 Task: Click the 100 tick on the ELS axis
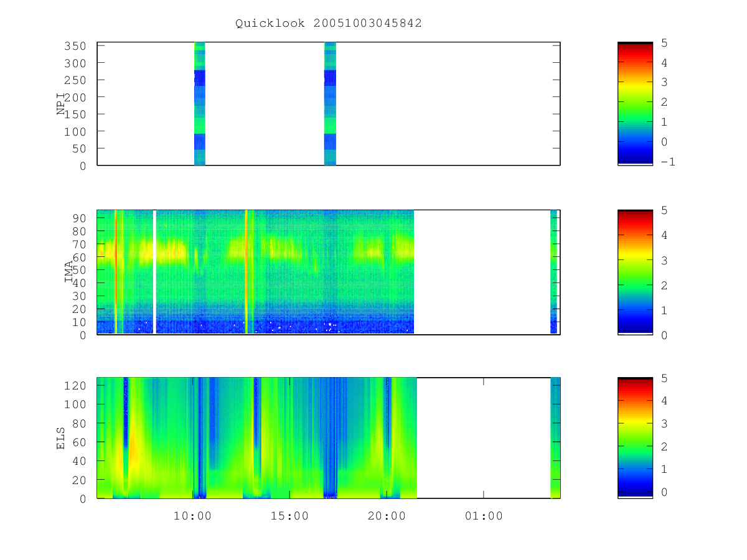[75, 404]
